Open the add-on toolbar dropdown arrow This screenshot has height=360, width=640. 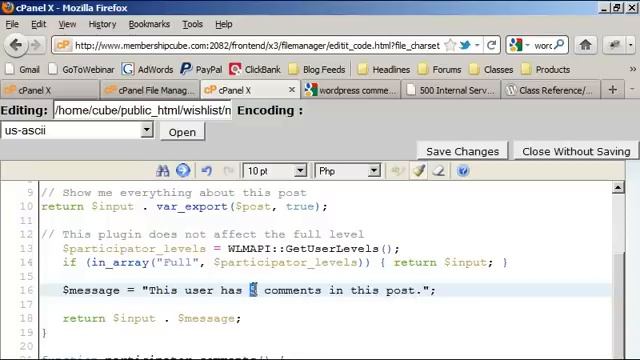click(x=631, y=45)
